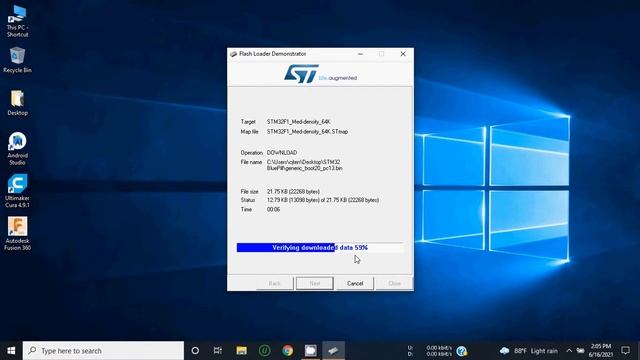Click the verifying downloaded data progress bar
640x360 pixels.
(320, 247)
